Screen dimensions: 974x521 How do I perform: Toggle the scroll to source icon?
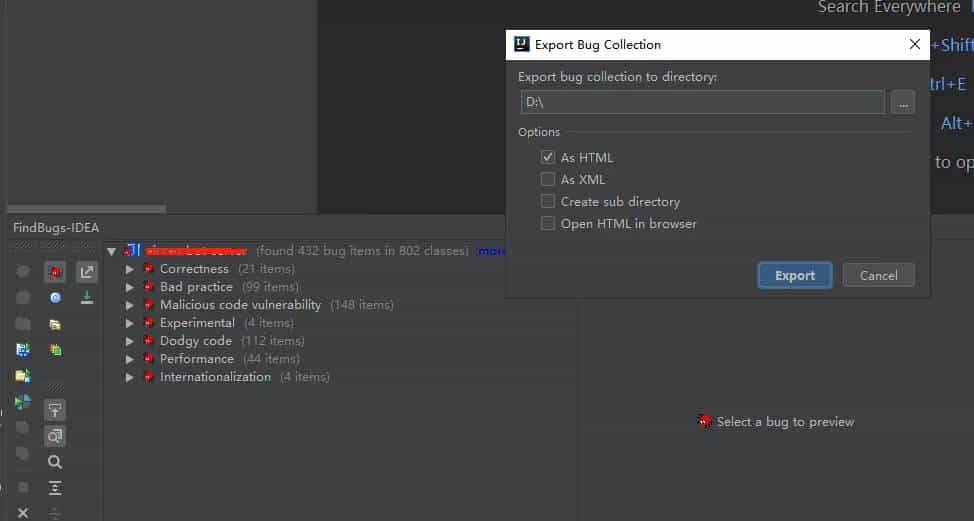pyautogui.click(x=55, y=410)
